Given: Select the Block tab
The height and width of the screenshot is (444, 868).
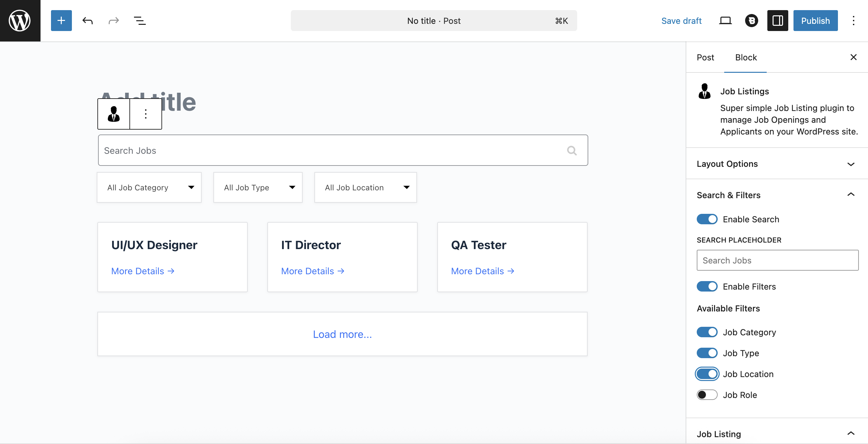Looking at the screenshot, I should click(x=746, y=57).
